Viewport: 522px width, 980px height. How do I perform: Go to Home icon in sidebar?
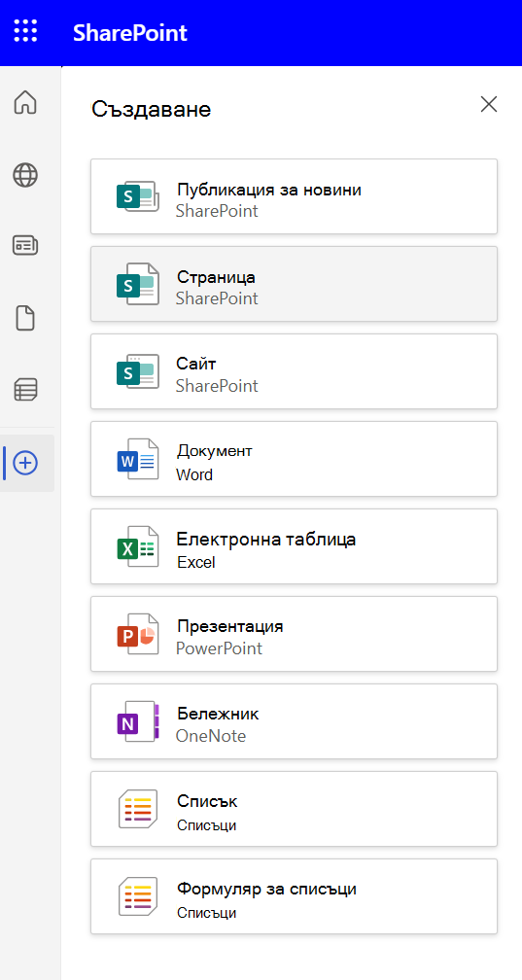point(25,102)
